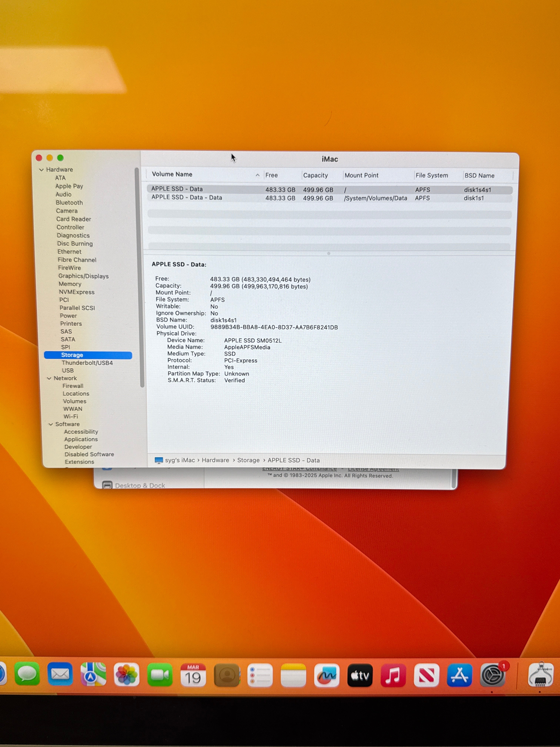
Task: Select Disabled Software in the sidebar
Action: pyautogui.click(x=89, y=454)
